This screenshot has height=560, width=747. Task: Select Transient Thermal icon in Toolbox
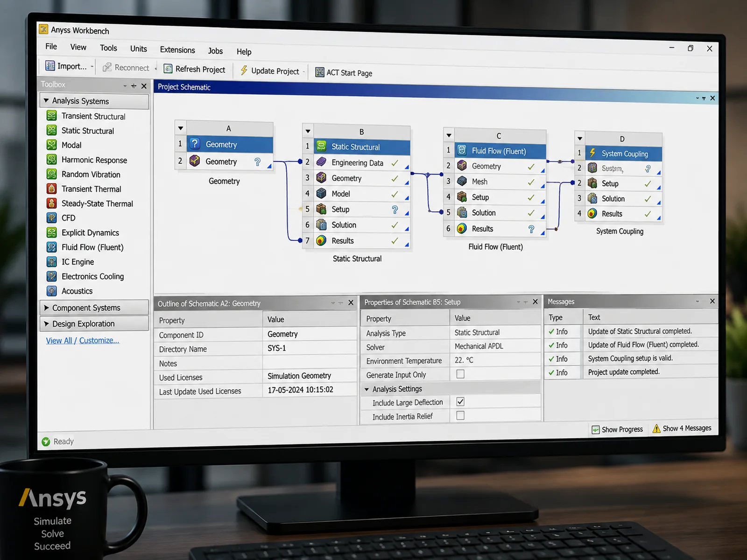point(52,189)
